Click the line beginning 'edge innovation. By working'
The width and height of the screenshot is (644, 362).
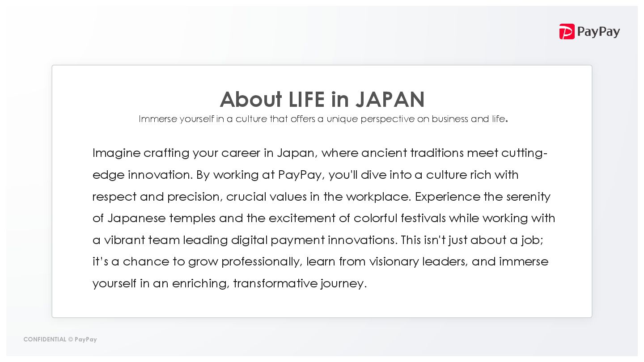point(305,175)
